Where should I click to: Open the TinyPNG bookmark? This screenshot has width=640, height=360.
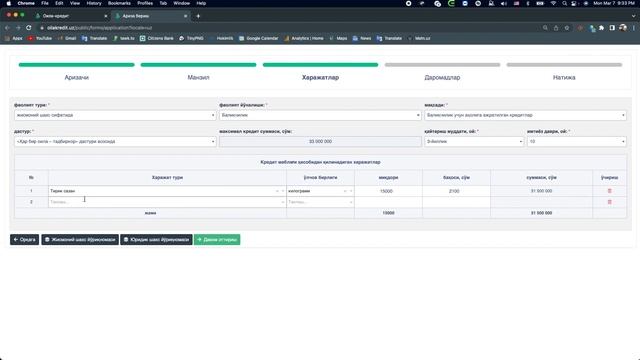click(x=191, y=38)
